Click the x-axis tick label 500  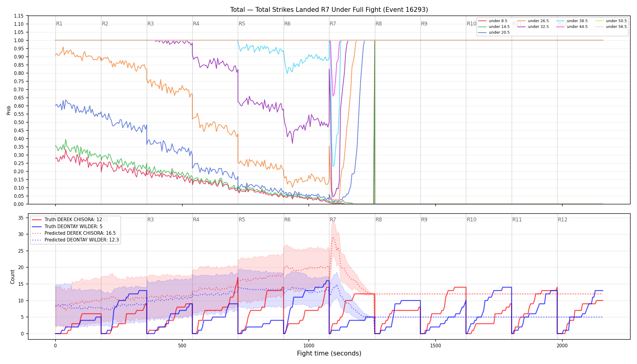[x=182, y=345]
